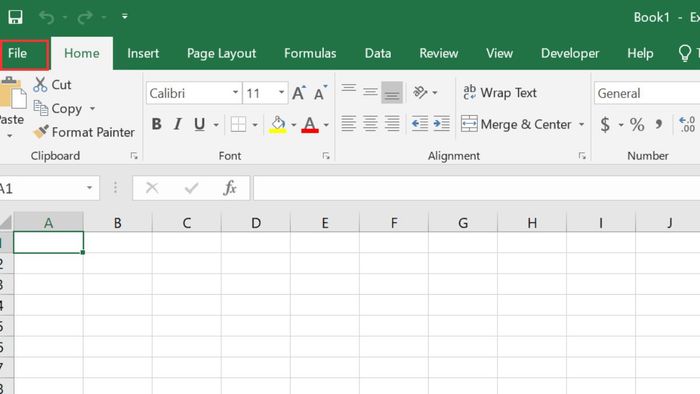
Task: Switch to the View tab
Action: point(499,54)
